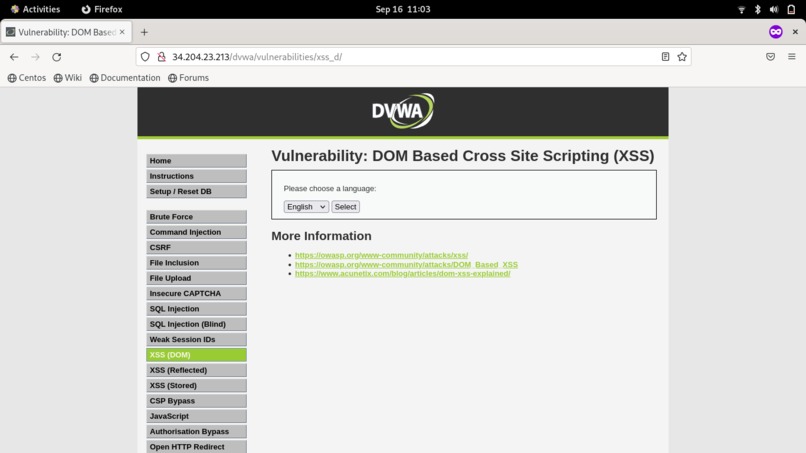The image size is (806, 453).
Task: Open Brute Force vulnerability page
Action: [x=196, y=217]
